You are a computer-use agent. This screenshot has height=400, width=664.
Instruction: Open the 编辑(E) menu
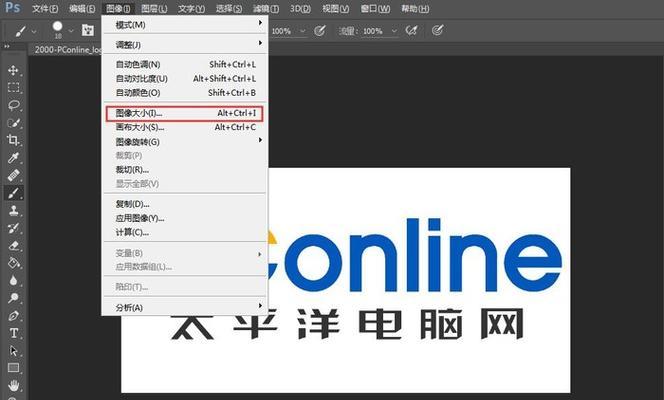(x=82, y=8)
